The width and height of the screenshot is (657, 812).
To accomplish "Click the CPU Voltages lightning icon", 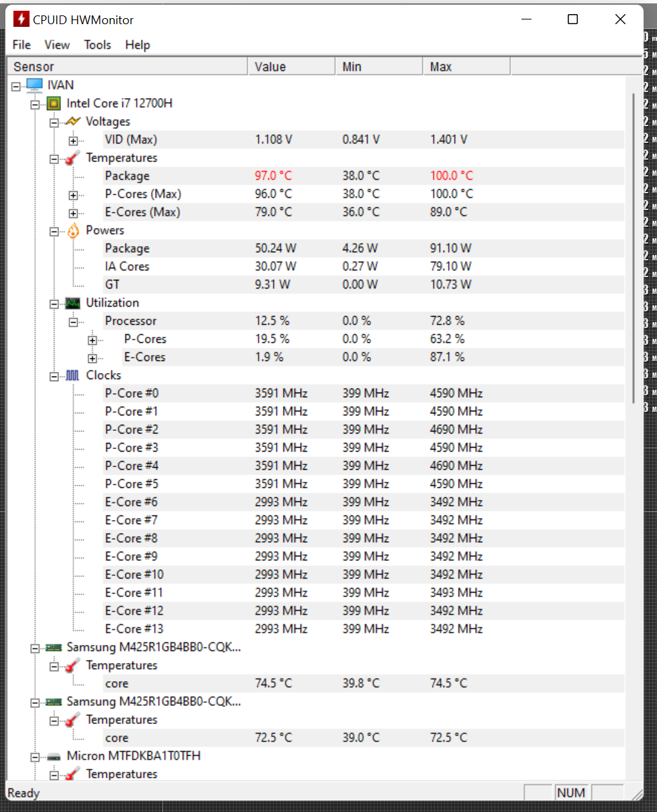I will (x=72, y=121).
